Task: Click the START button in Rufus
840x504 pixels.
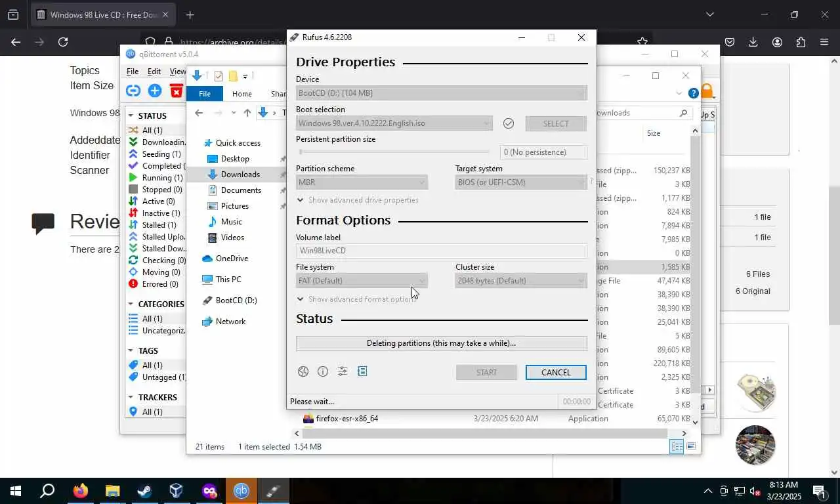Action: 486,373
